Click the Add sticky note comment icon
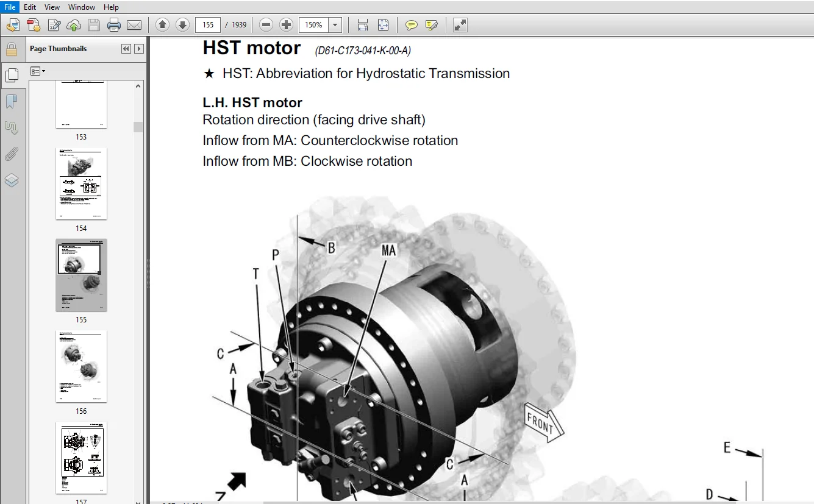Viewport: 814px width, 504px height. 412,25
